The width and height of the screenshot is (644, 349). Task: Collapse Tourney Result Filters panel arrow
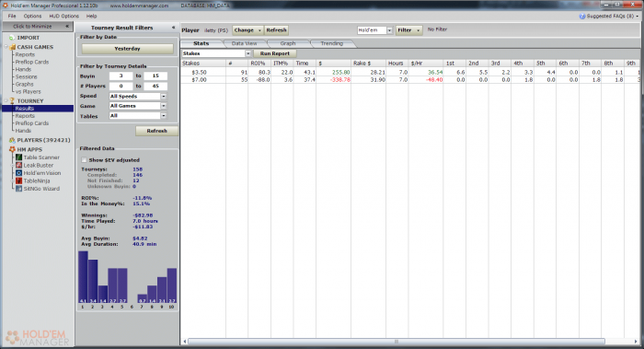[173, 28]
